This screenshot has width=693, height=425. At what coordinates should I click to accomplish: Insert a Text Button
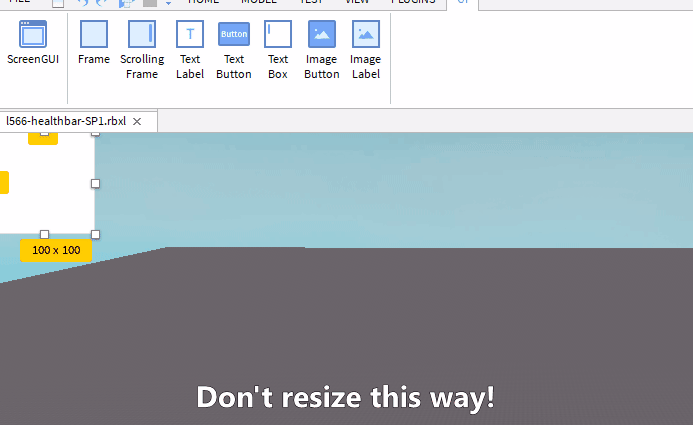click(x=234, y=49)
